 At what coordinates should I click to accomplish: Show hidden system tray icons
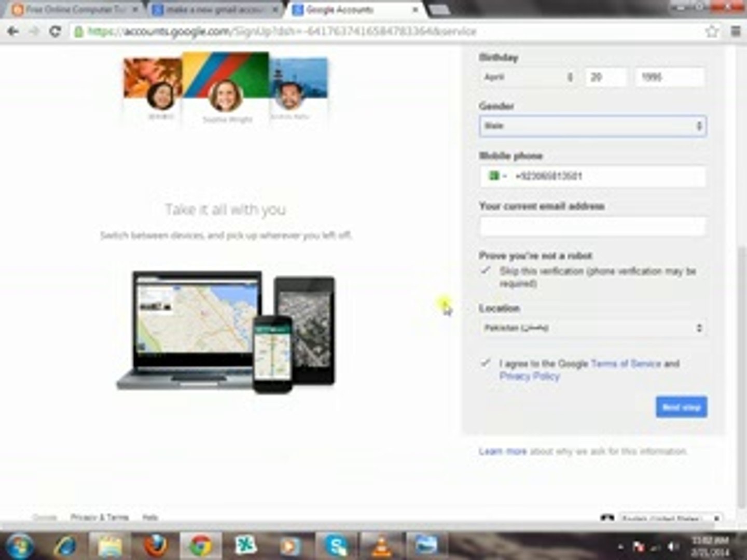(x=620, y=547)
